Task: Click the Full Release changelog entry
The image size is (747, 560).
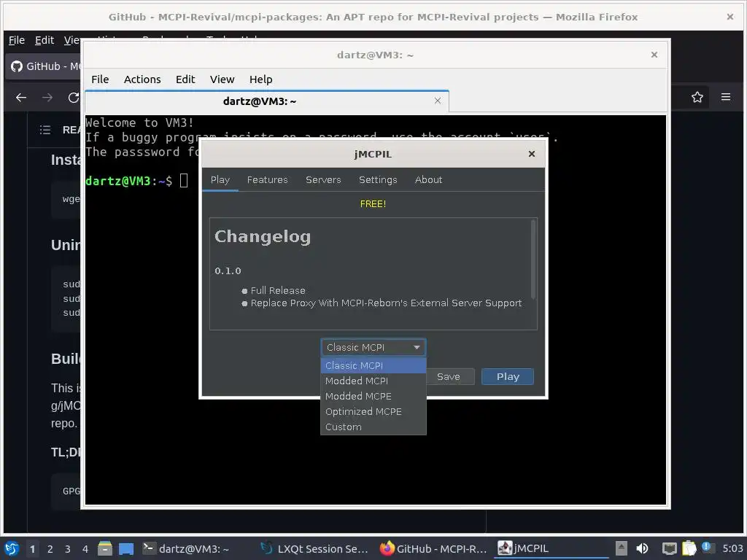Action: click(278, 290)
